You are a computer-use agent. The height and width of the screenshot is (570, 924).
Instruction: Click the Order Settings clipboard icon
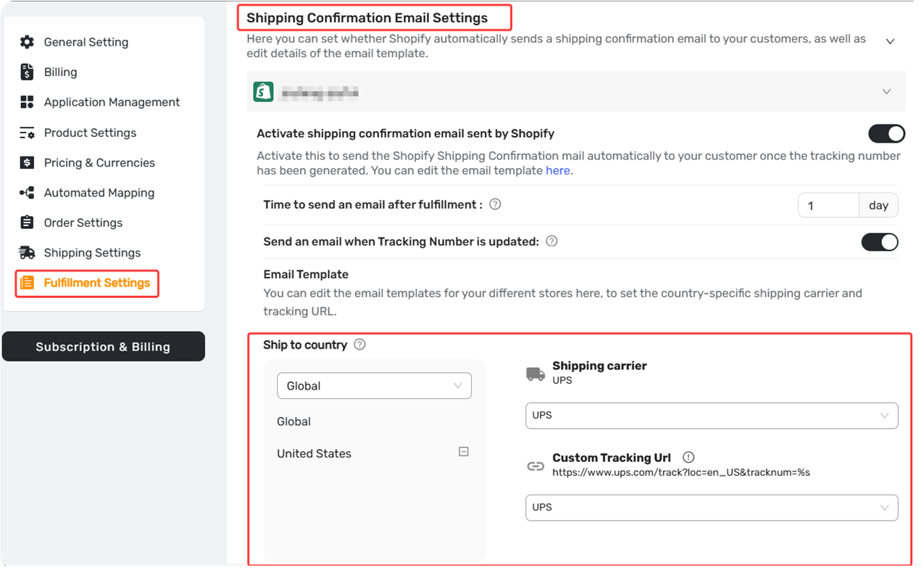pos(27,222)
